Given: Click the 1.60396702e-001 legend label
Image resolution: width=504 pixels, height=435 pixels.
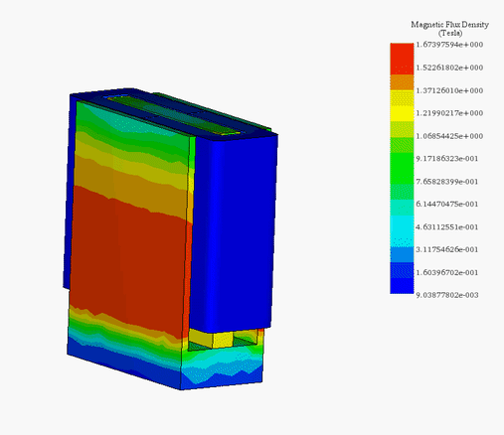Looking at the screenshot, I should coord(447,272).
